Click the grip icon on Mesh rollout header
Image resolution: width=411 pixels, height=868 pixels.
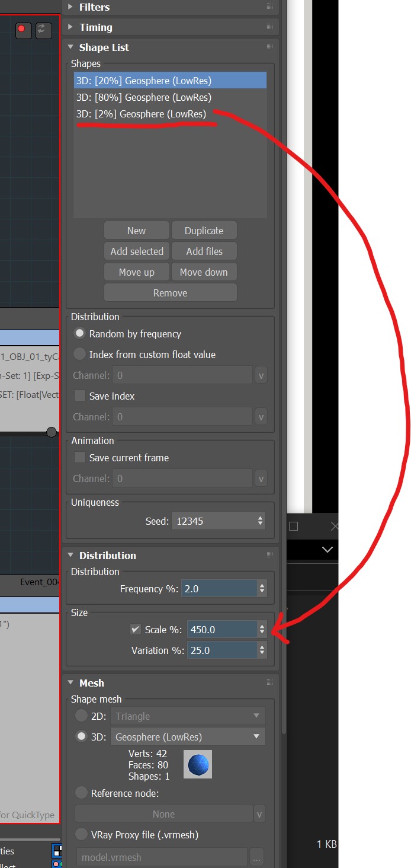tap(270, 682)
